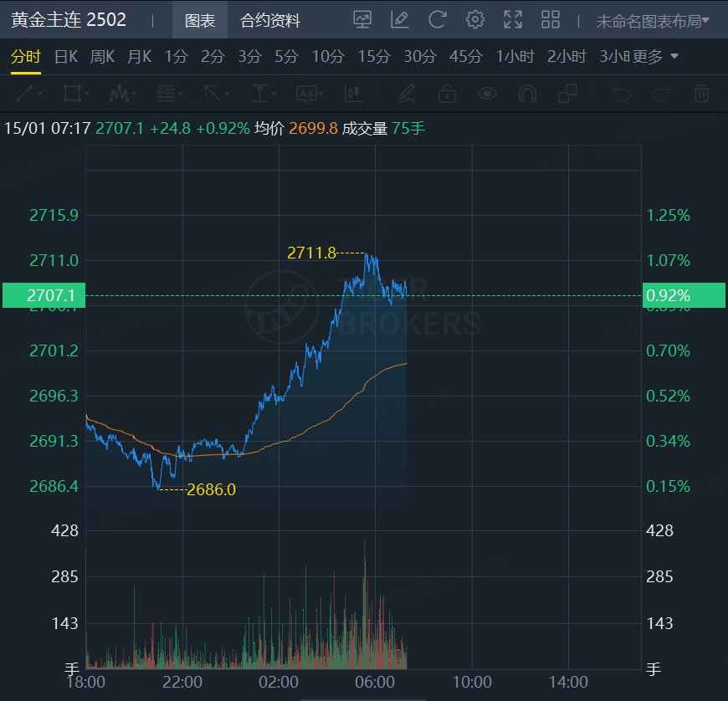Expand the 更多 timeframe dropdown
Screen dimensions: 728x701
click(x=655, y=57)
